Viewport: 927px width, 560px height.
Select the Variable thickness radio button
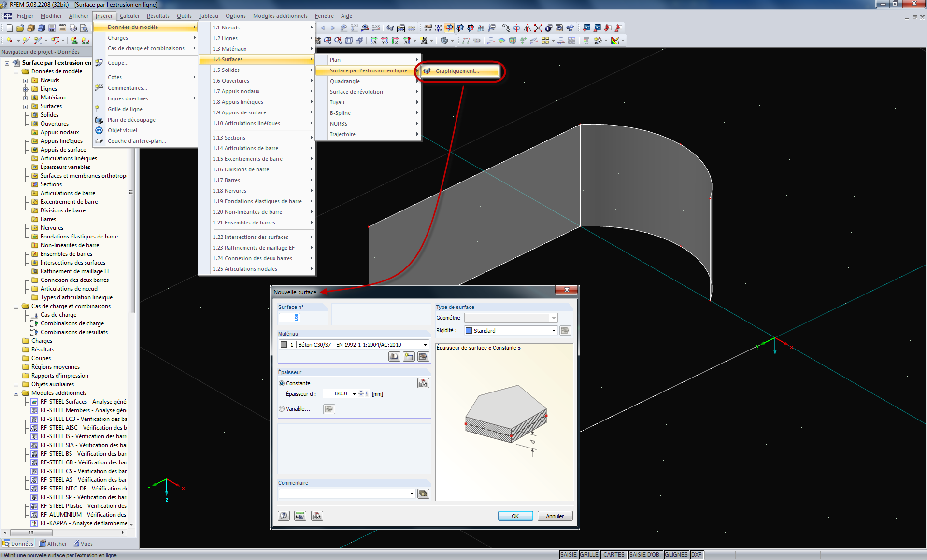click(282, 409)
